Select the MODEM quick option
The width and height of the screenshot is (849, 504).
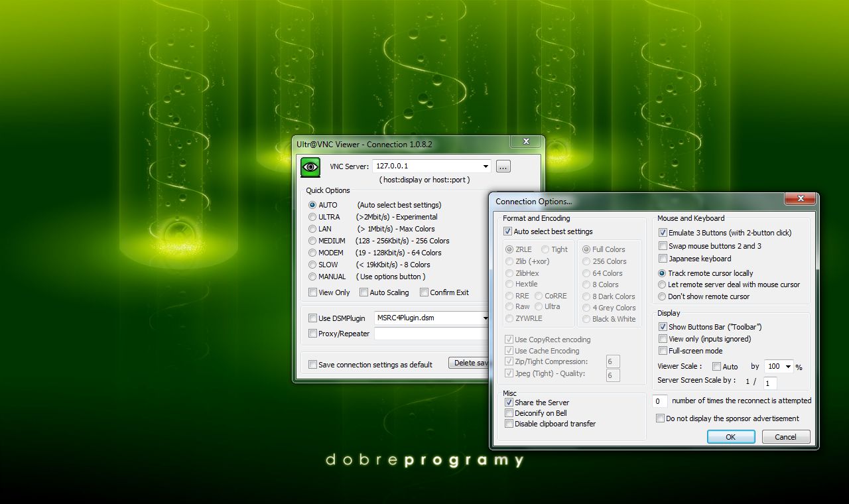[x=312, y=253]
